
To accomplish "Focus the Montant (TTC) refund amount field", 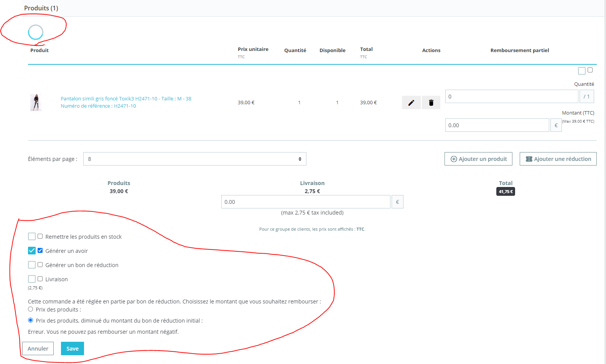I will coord(497,125).
